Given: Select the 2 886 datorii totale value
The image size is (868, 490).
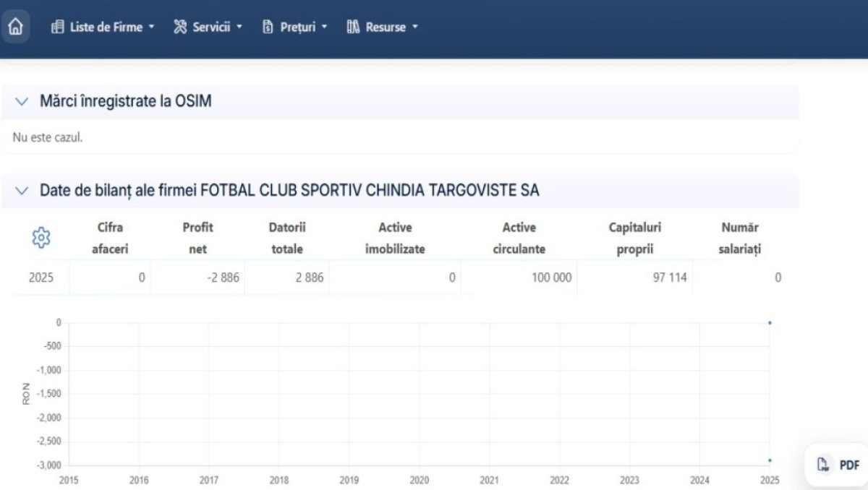Looking at the screenshot, I should (309, 278).
